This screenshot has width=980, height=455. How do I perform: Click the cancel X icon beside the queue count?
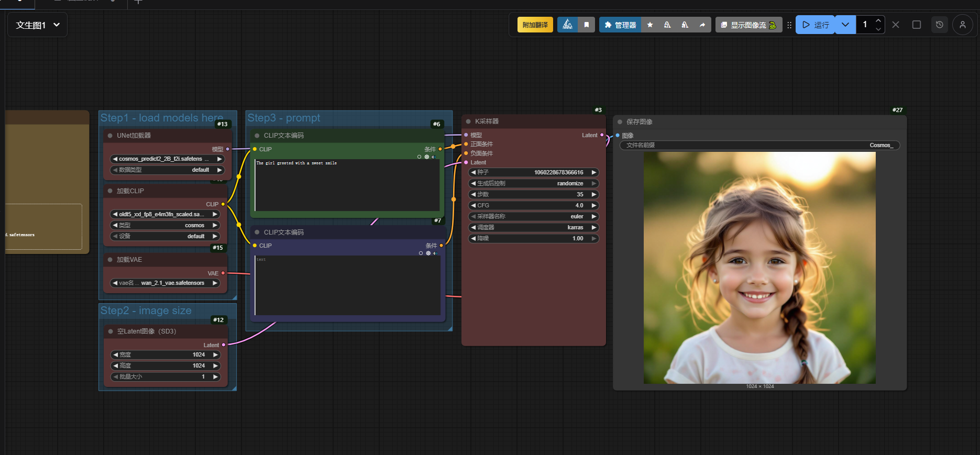896,25
